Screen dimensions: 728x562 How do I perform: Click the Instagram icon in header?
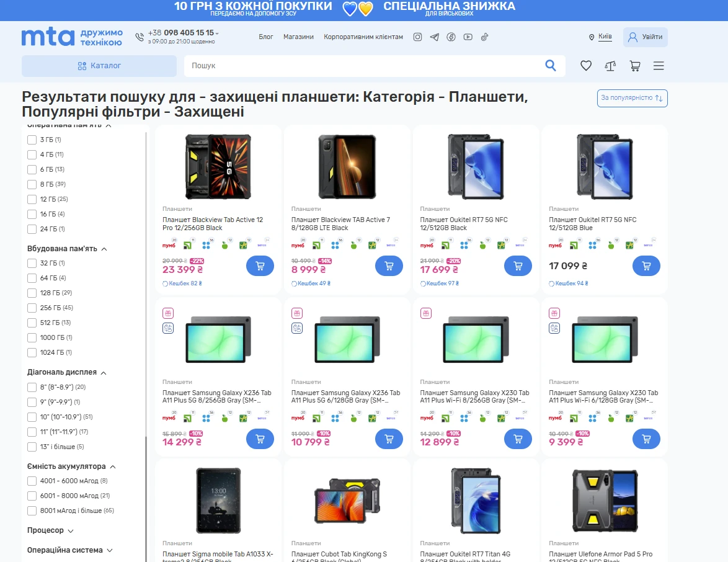pos(418,37)
